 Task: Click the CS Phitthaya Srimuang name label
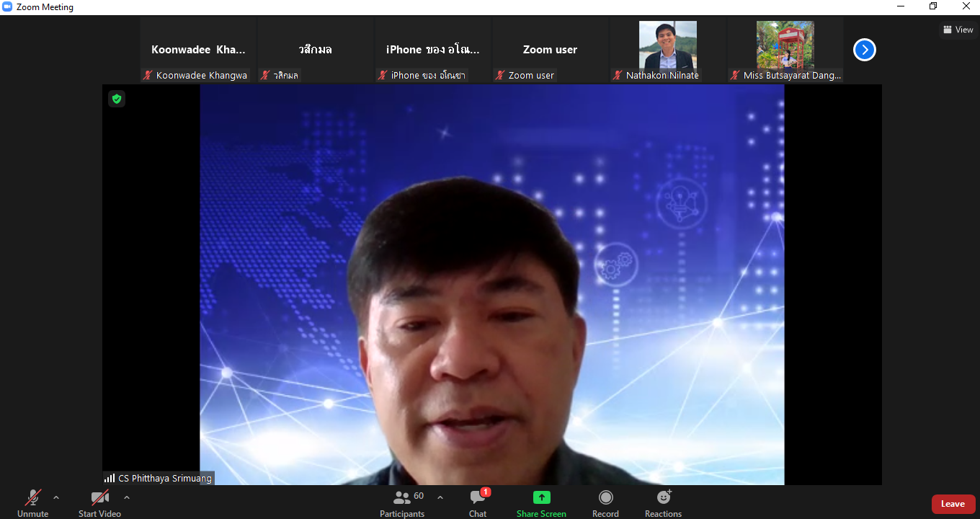coord(164,478)
